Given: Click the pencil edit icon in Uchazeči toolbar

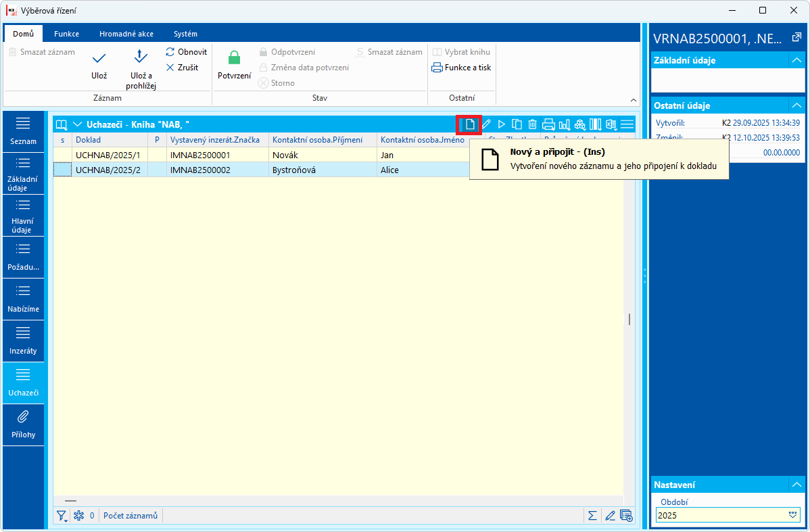Looking at the screenshot, I should (x=486, y=124).
